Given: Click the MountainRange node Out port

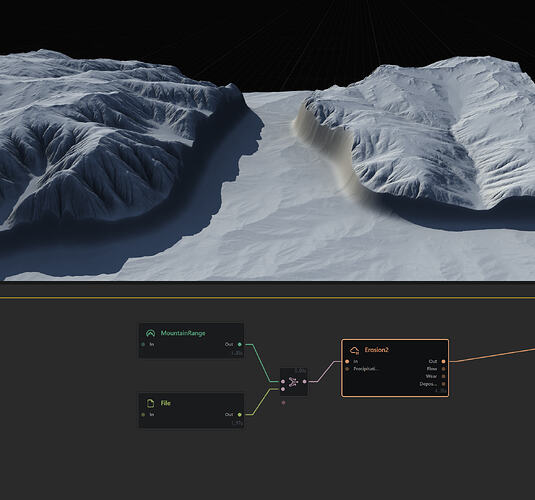Looking at the screenshot, I should point(240,344).
